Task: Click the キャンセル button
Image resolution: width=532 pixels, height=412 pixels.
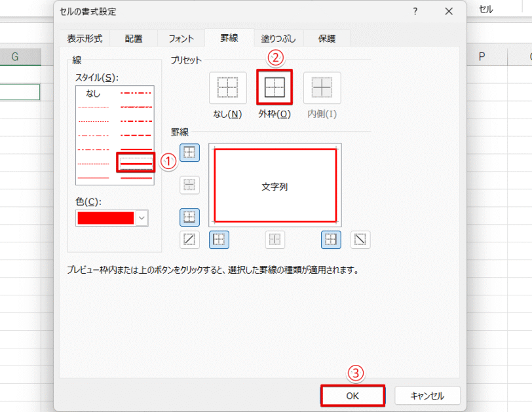Action: [427, 396]
